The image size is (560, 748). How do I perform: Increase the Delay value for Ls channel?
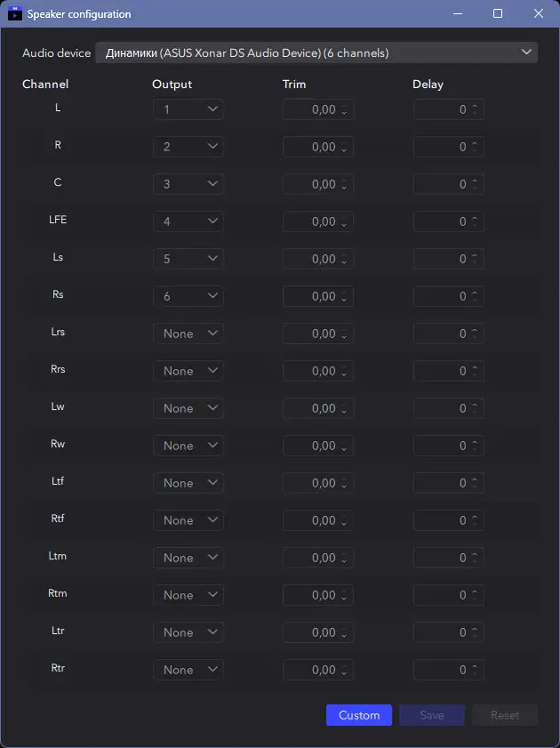tap(475, 255)
